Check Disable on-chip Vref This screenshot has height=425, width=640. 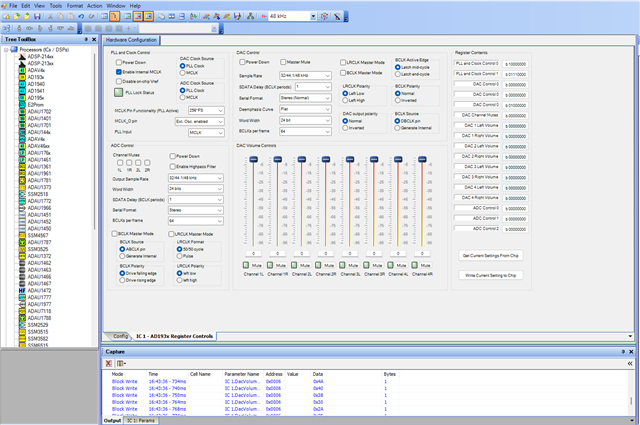pos(119,81)
